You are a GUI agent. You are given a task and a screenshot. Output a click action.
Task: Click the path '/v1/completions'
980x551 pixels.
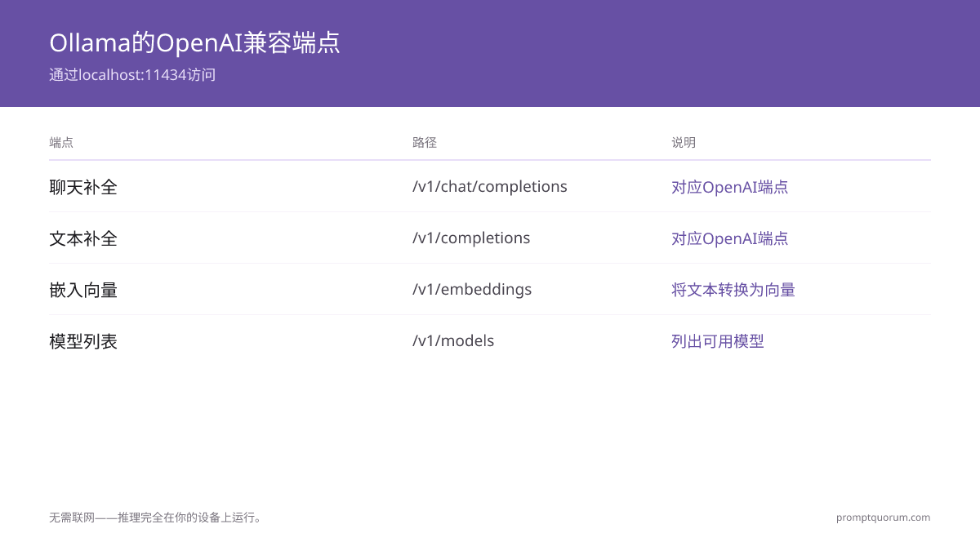tap(471, 238)
